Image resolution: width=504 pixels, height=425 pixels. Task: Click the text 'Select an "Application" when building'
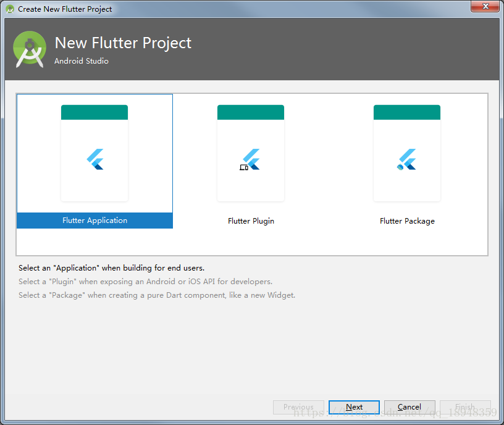(85, 268)
